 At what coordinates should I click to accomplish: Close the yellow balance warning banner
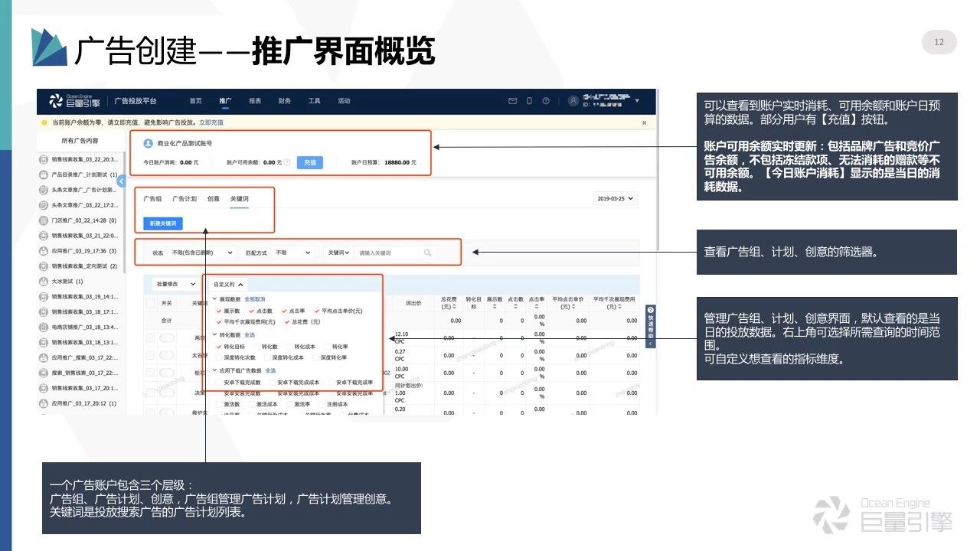coord(645,122)
